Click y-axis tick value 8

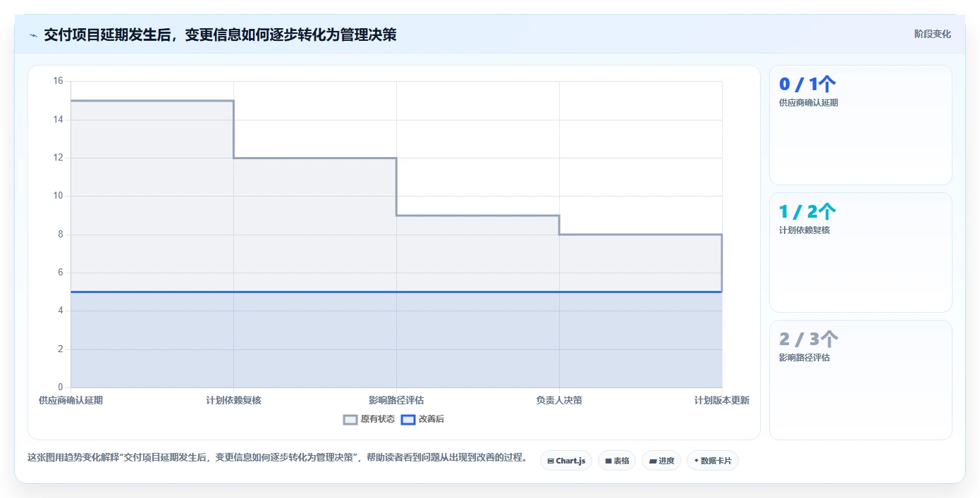[x=60, y=235]
